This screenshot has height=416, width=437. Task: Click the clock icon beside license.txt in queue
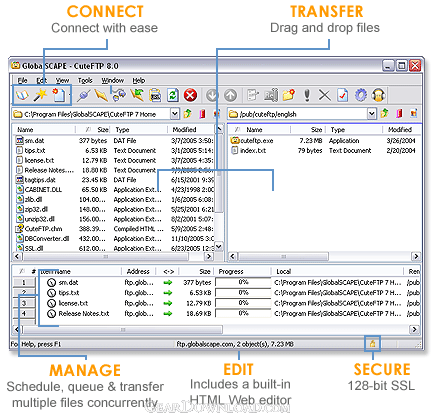[x=51, y=303]
